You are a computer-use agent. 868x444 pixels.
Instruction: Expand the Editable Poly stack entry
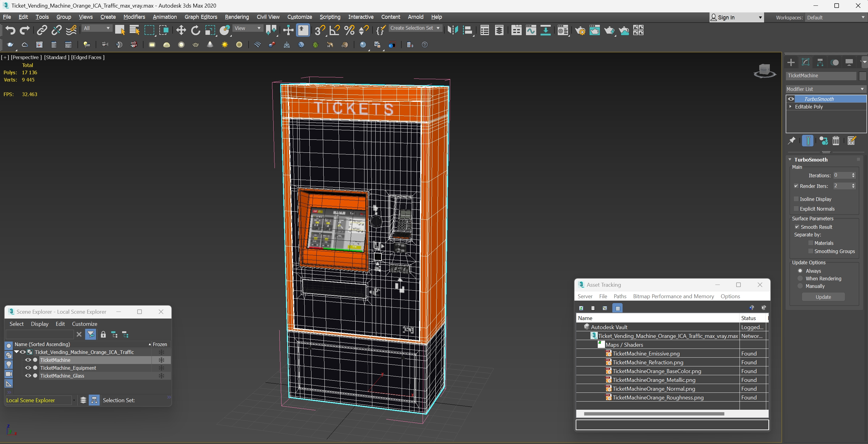790,107
